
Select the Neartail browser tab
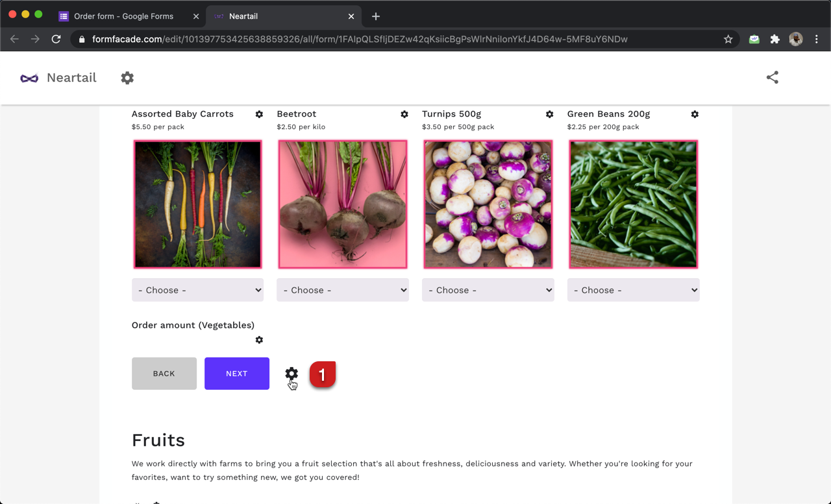[273, 16]
